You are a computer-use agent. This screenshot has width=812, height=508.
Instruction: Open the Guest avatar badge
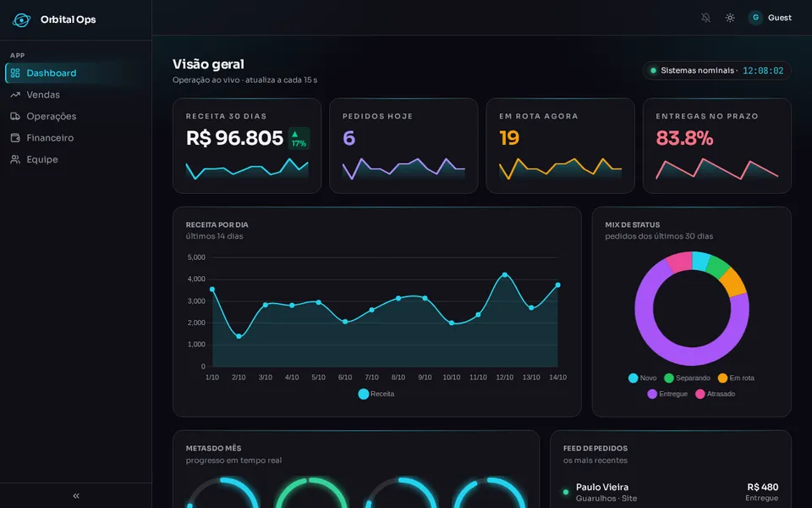pos(755,18)
